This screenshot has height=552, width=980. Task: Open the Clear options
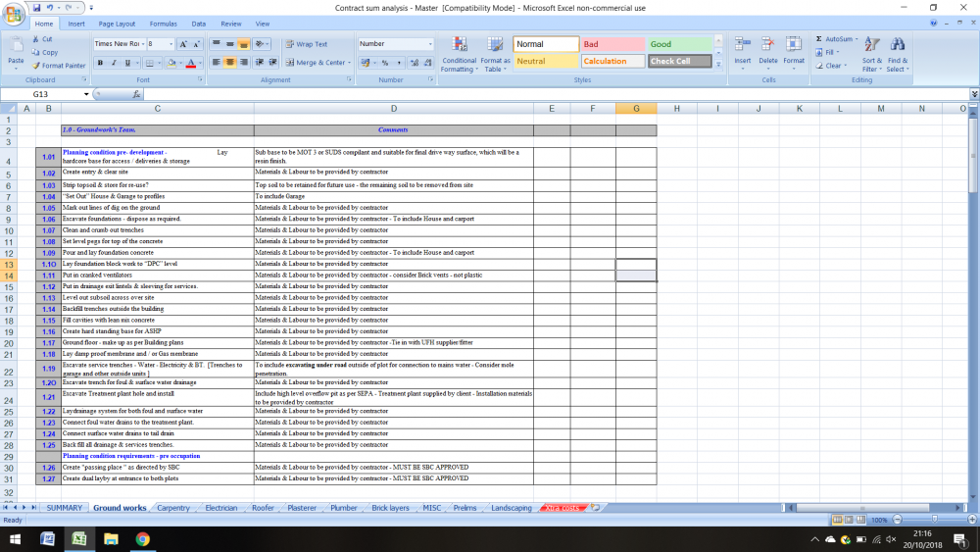(831, 66)
